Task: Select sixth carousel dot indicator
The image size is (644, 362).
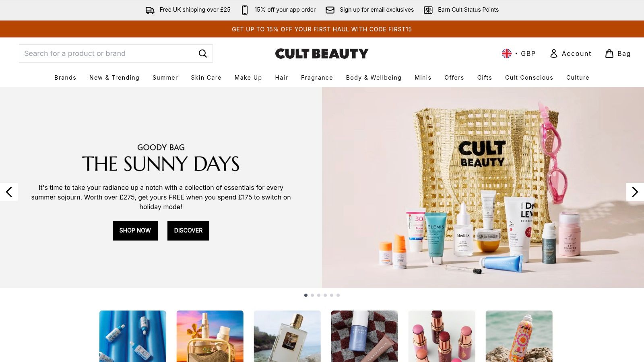Action: 338,295
